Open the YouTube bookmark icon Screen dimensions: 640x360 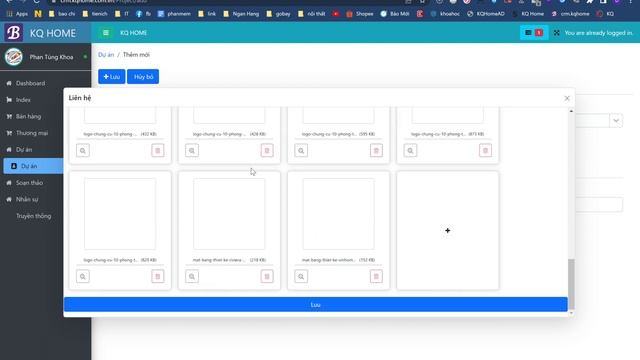[336, 14]
